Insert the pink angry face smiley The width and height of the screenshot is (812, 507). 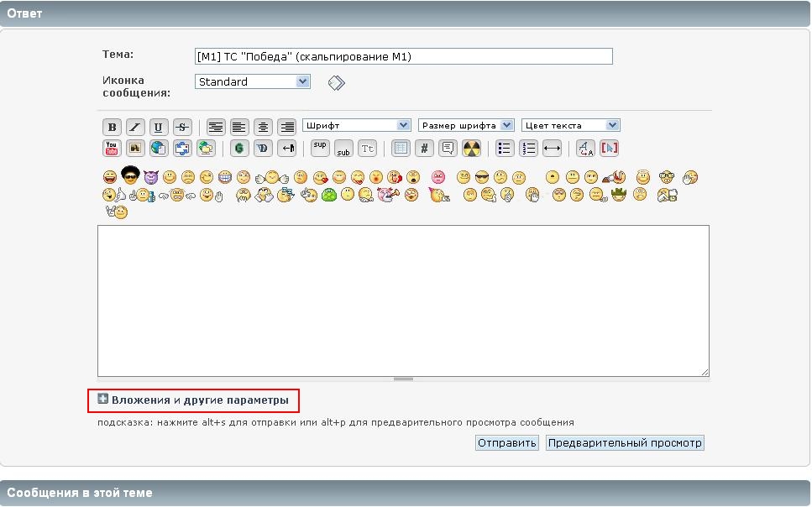coord(438,178)
